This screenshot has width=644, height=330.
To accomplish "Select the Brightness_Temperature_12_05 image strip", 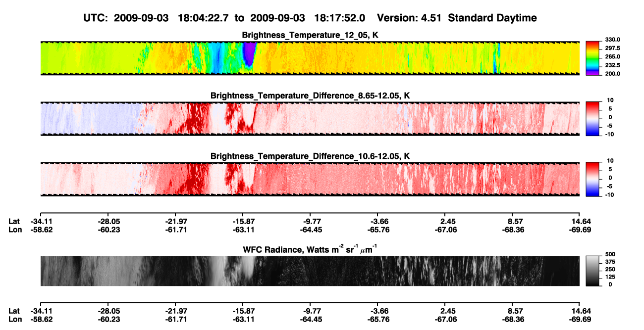I will click(x=310, y=58).
